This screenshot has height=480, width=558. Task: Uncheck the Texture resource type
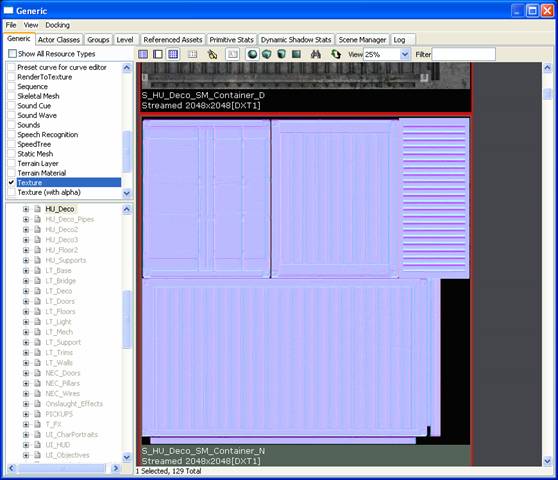click(12, 183)
